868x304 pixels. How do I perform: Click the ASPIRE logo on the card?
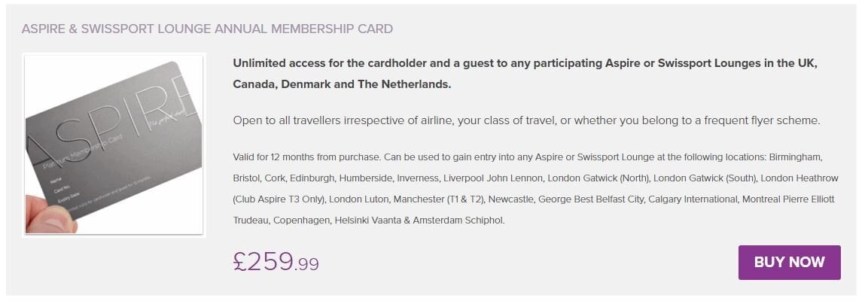[113, 120]
